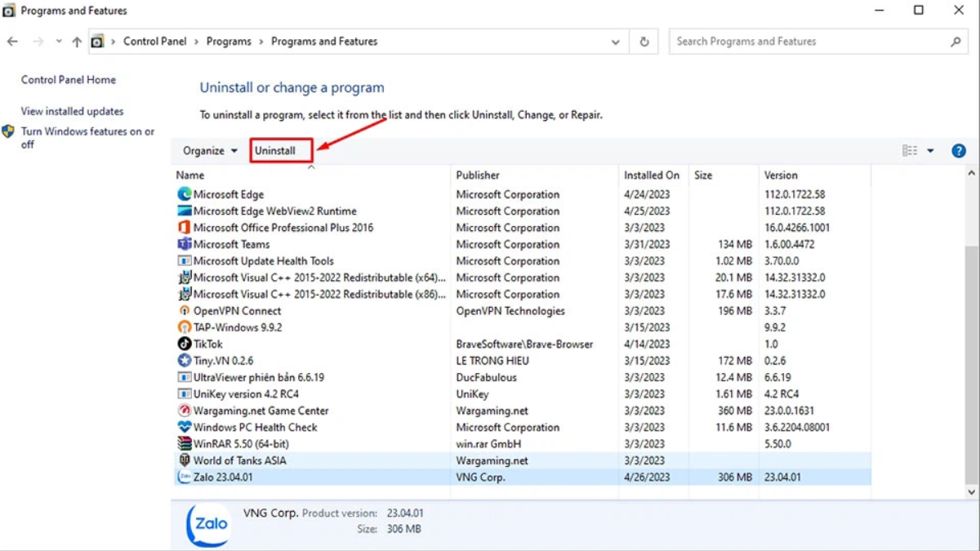Click the large Zalo logo in details pane
This screenshot has width=980, height=551.
click(x=209, y=525)
